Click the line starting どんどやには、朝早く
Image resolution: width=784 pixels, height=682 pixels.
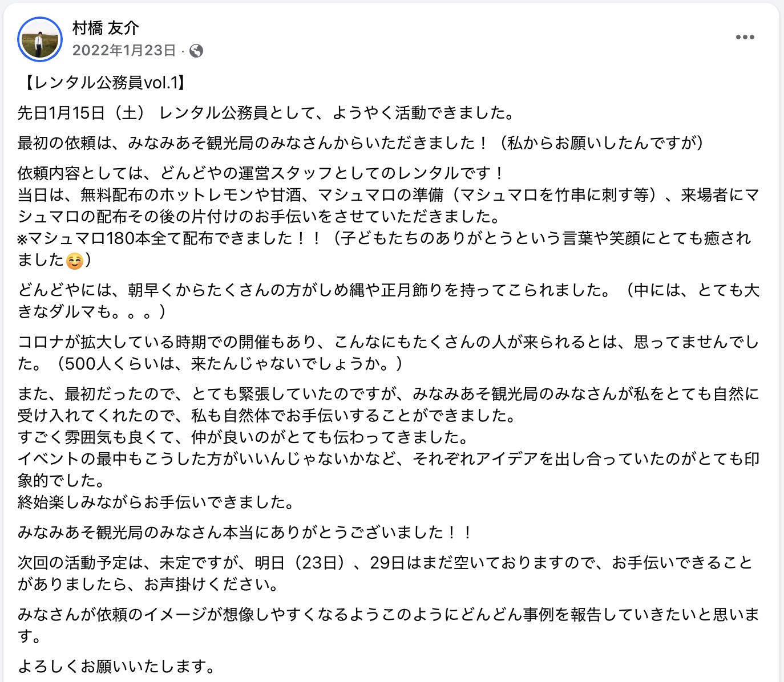[388, 290]
